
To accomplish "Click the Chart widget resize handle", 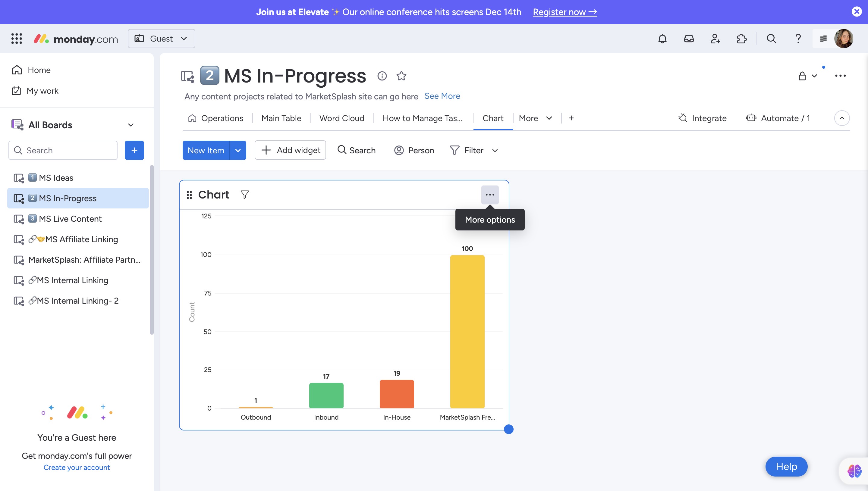I will point(508,429).
